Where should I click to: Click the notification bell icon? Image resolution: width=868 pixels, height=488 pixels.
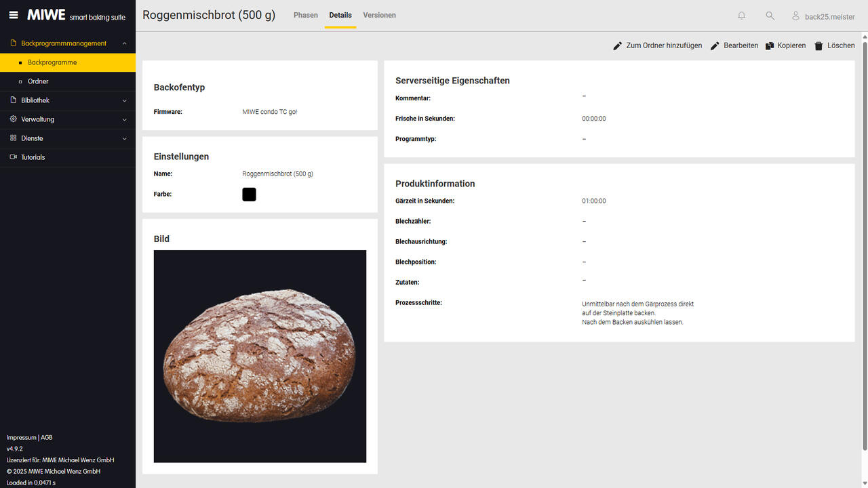click(741, 16)
